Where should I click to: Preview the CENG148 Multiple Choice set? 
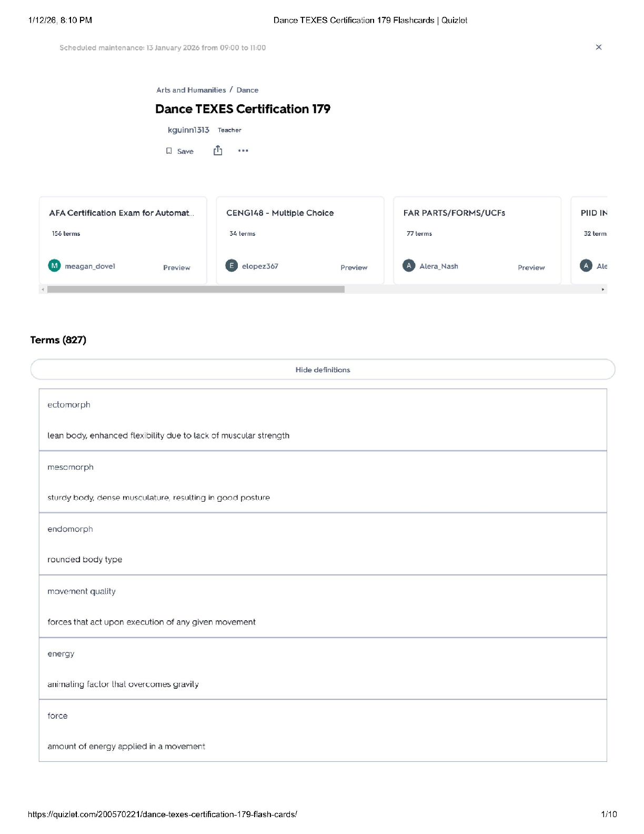[x=354, y=267]
